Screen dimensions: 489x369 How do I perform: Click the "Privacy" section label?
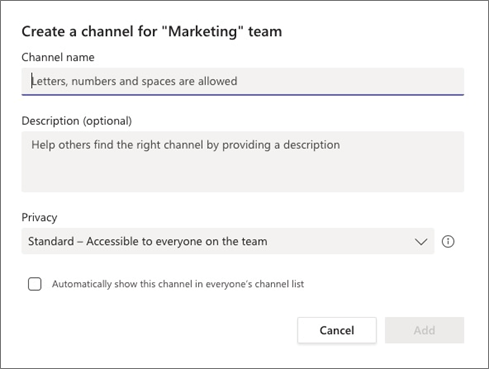point(39,217)
